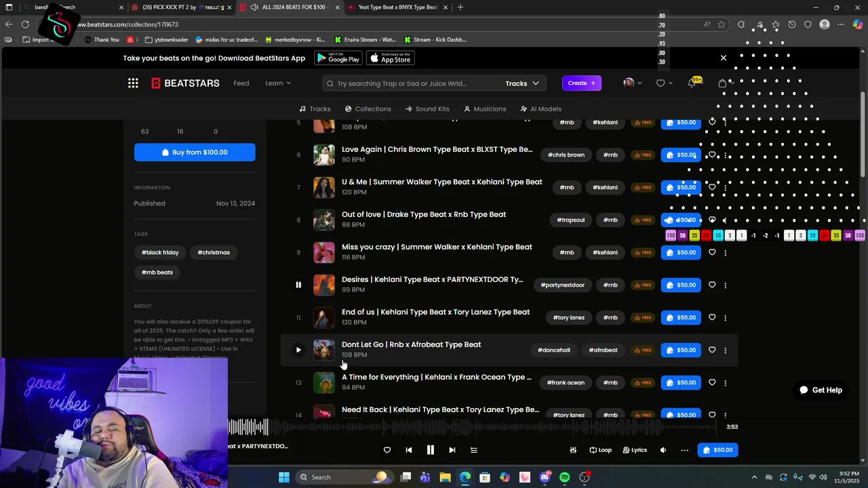Expand the Learn dropdown menu
This screenshot has height=488, width=868.
(x=278, y=83)
